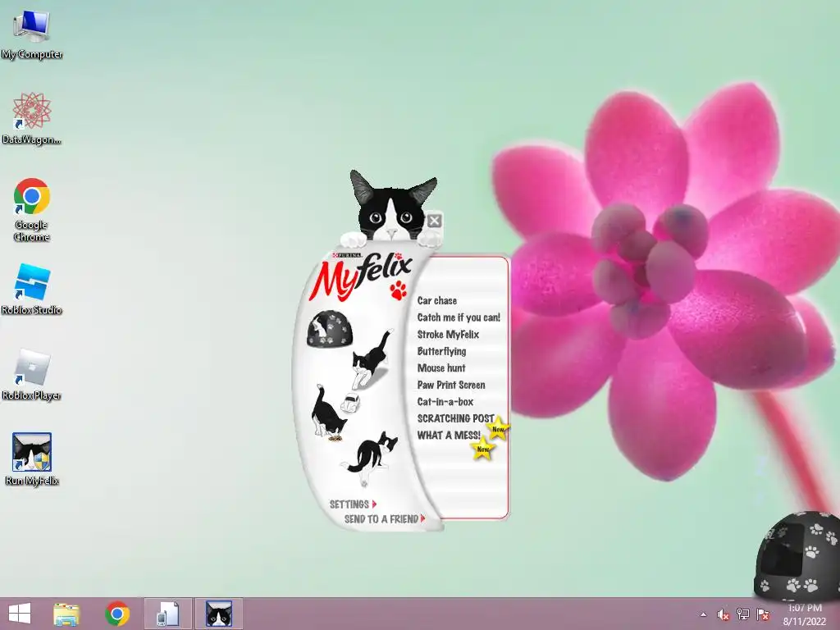This screenshot has width=840, height=630.
Task: Click SEND TO A FRIEND link
Action: 385,518
